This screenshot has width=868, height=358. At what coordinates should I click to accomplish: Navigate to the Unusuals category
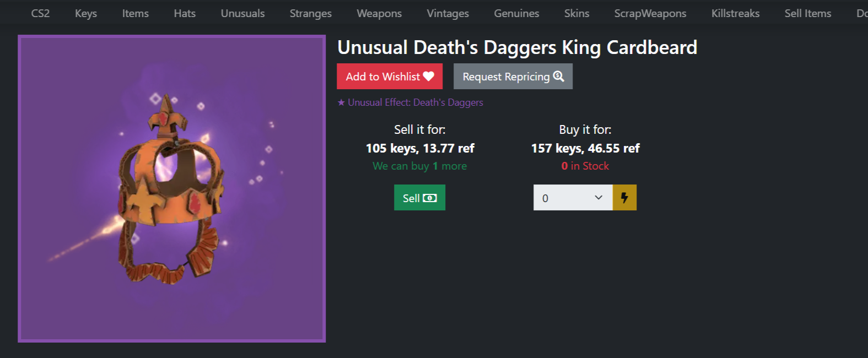click(x=242, y=13)
